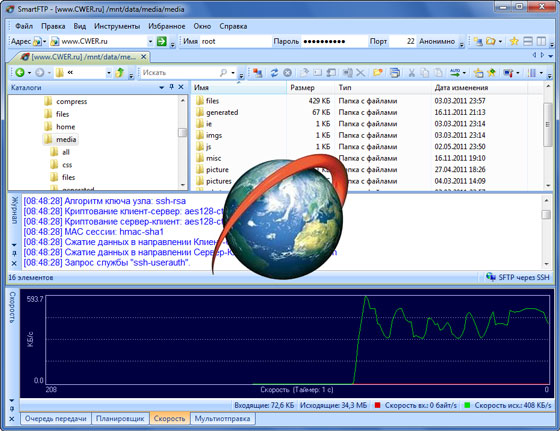560x431 pixels.
Task: Open the Каталоги panel options arrow
Action: 161,87
